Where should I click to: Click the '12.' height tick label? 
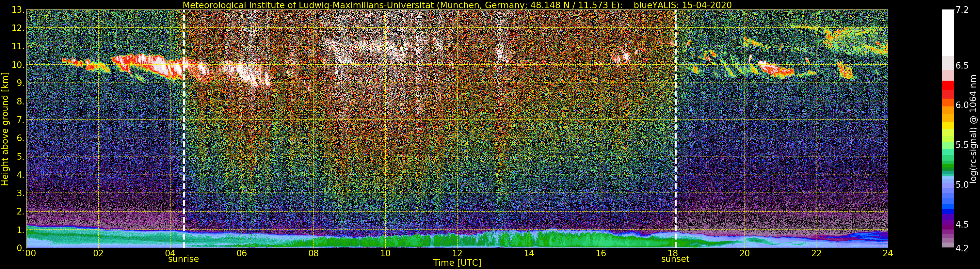pos(18,28)
